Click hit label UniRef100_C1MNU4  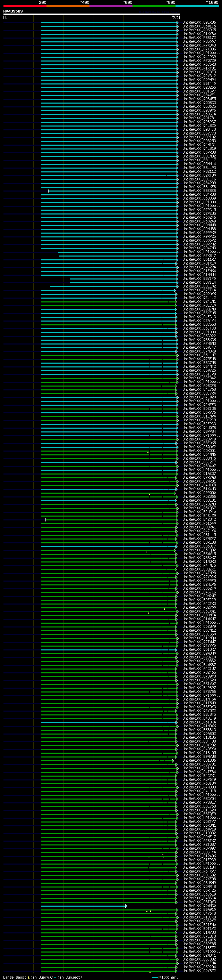click(199, 275)
